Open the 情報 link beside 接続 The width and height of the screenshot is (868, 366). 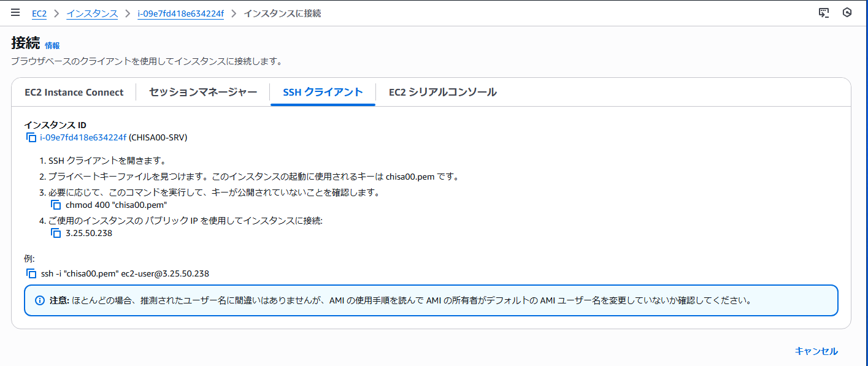(x=52, y=45)
